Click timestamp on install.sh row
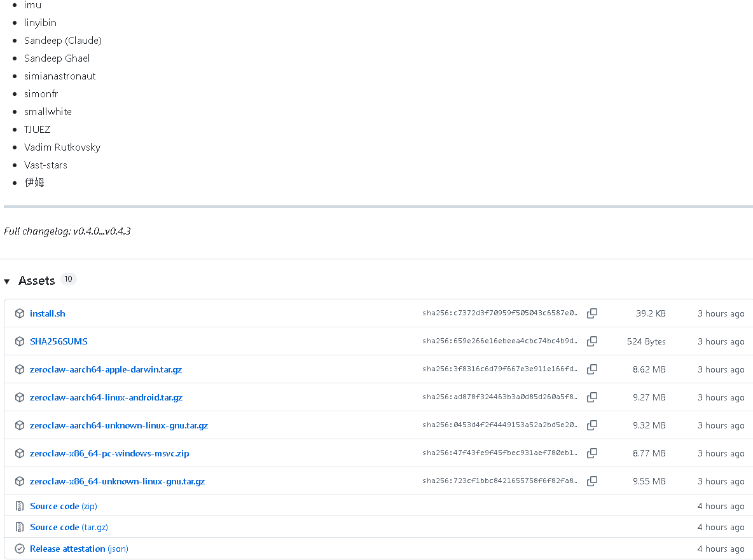This screenshot has height=560, width=753. pyautogui.click(x=721, y=313)
